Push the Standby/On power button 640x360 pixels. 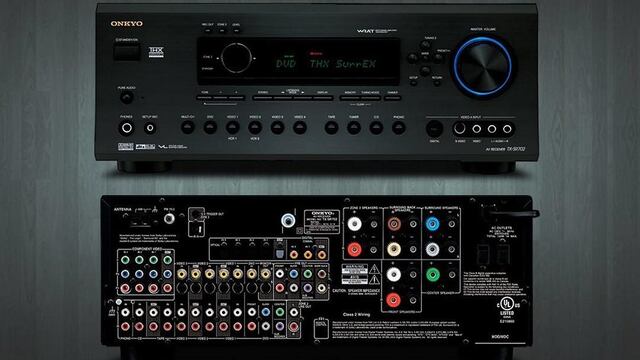tap(127, 53)
